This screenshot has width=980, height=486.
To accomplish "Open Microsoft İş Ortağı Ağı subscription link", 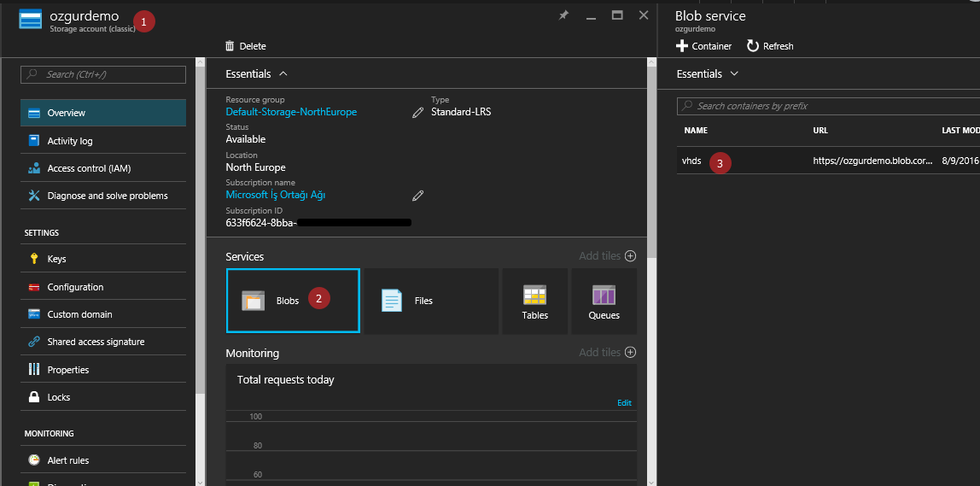I will point(276,195).
